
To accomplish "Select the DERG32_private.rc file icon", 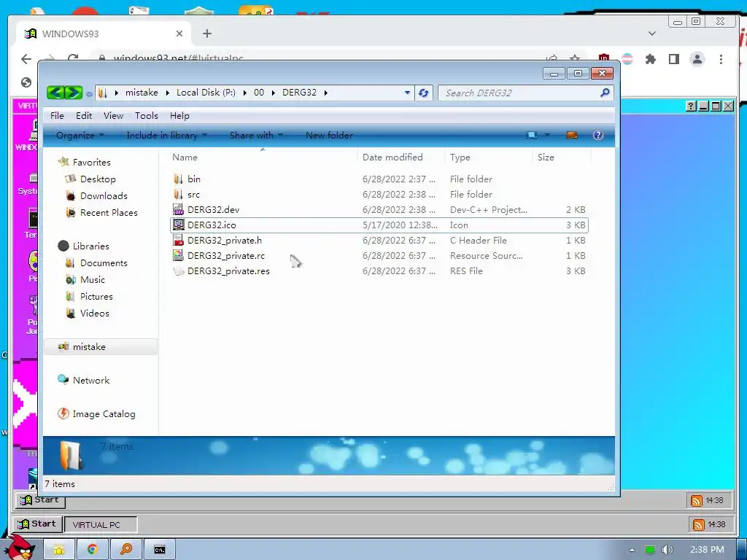I will [178, 256].
